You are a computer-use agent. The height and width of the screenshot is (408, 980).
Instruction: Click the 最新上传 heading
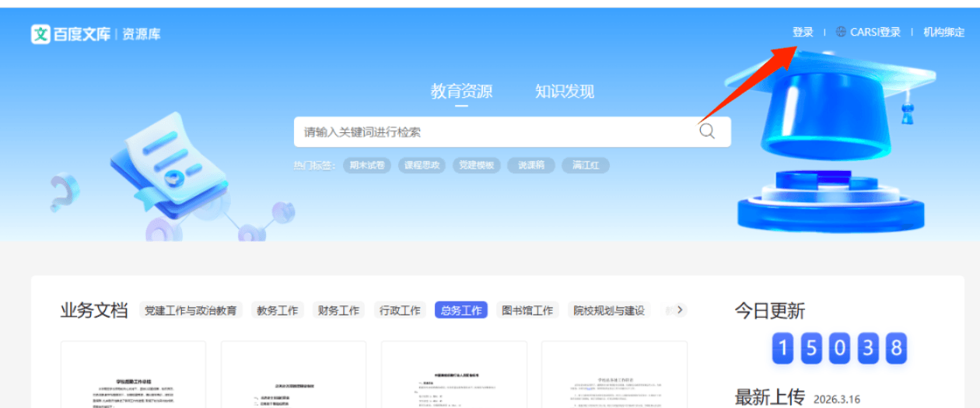point(770,397)
